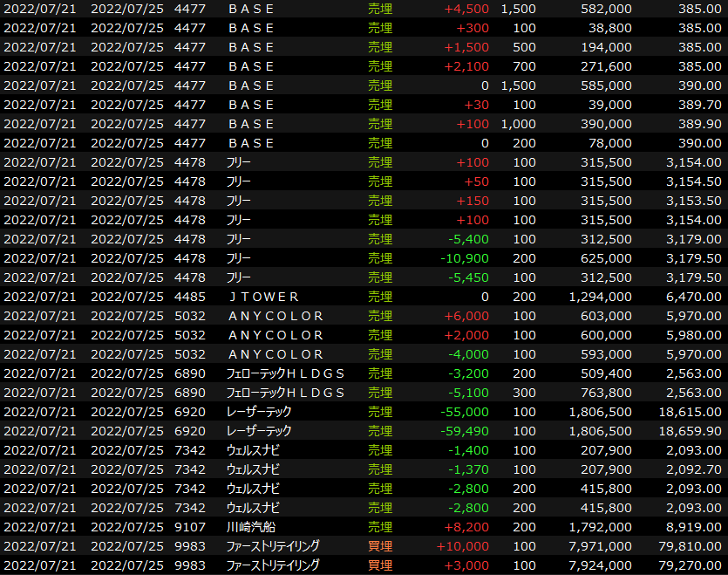Select stock code 9107
Screen dimensions: 728x575
click(190, 527)
